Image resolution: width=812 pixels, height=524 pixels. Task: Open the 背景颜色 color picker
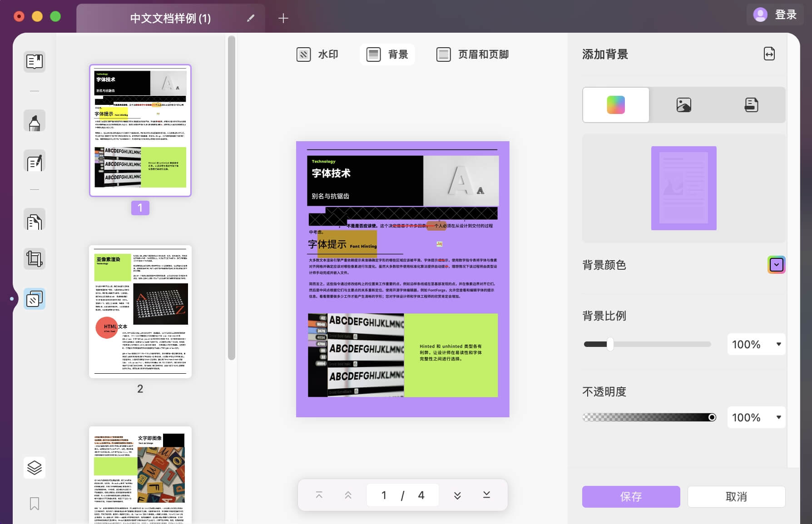coord(777,265)
